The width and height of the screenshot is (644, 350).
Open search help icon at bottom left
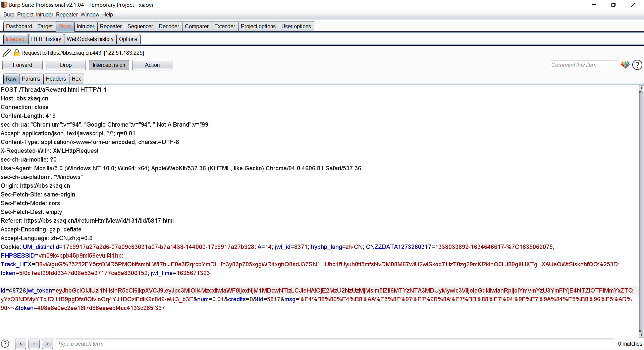pyautogui.click(x=5, y=344)
